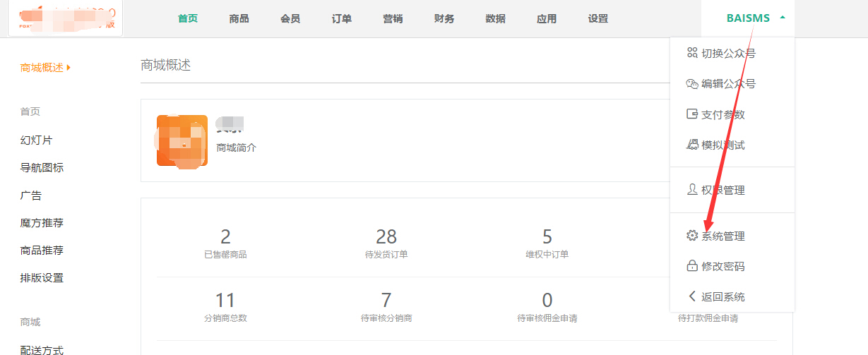
Task: Click the permission management (权限管理) user icon
Action: tap(692, 190)
